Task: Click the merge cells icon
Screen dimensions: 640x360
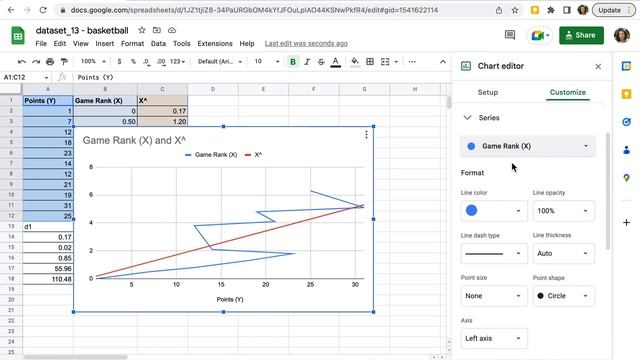Action: tap(385, 62)
